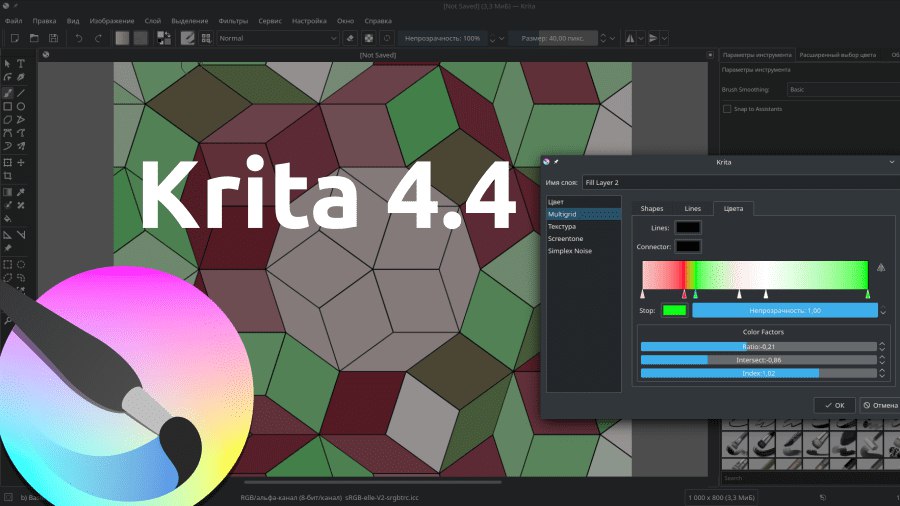Select the Reference Images pin tool

click(7, 248)
